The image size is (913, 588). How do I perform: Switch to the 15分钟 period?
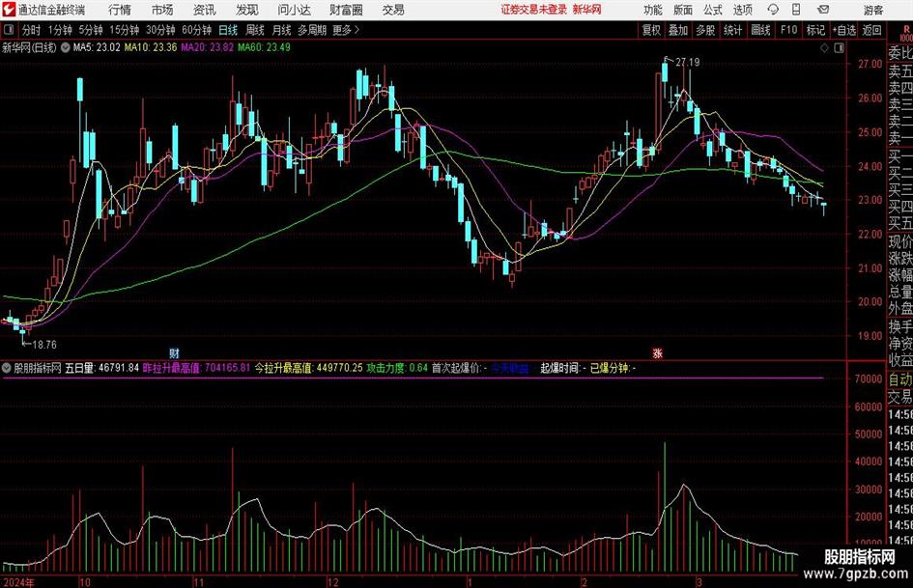coord(125,30)
